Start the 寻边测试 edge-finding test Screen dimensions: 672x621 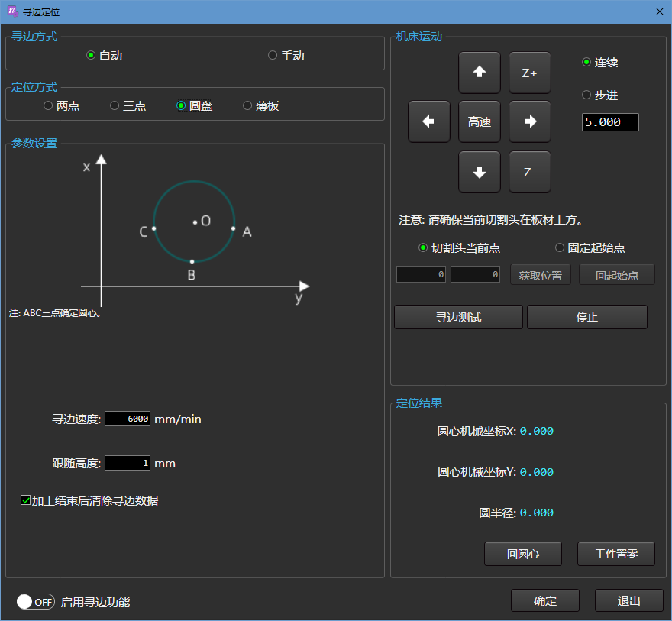point(458,317)
